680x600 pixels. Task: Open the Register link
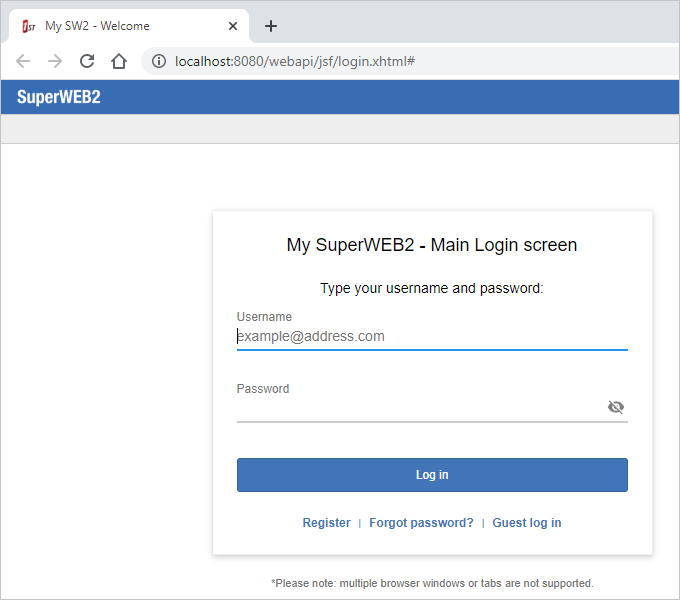click(x=326, y=523)
